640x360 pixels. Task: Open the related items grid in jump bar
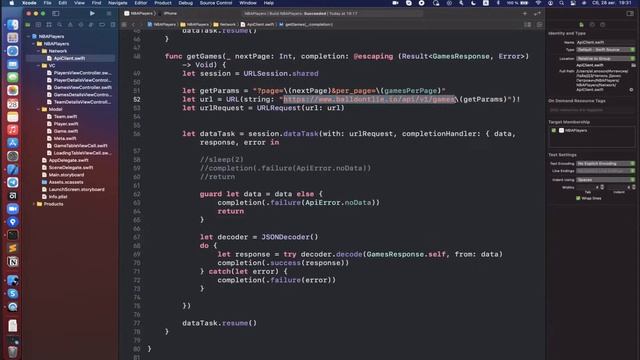[x=124, y=24]
